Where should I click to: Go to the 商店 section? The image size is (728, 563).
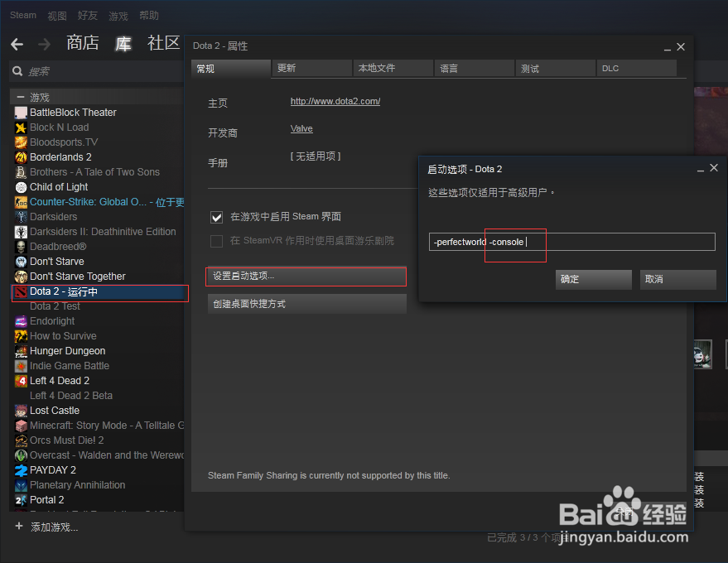click(x=83, y=43)
